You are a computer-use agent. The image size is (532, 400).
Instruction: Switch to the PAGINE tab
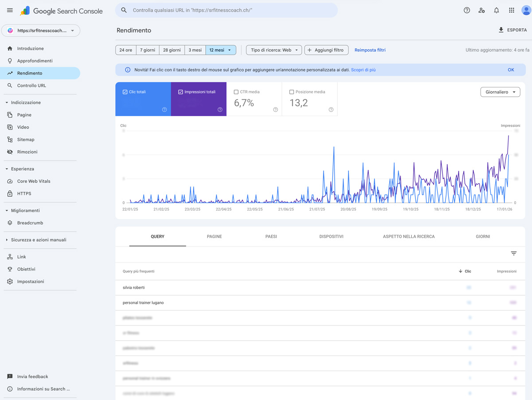point(214,236)
